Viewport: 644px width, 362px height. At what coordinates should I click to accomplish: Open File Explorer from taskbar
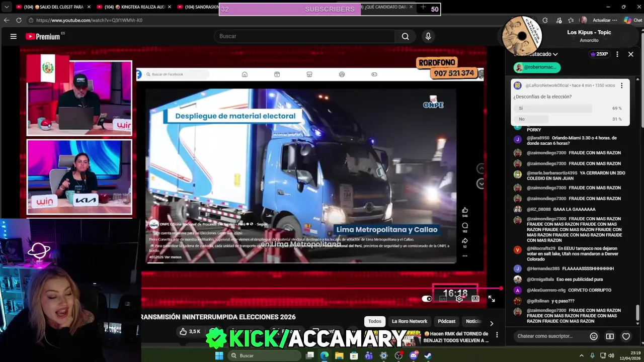(x=339, y=355)
